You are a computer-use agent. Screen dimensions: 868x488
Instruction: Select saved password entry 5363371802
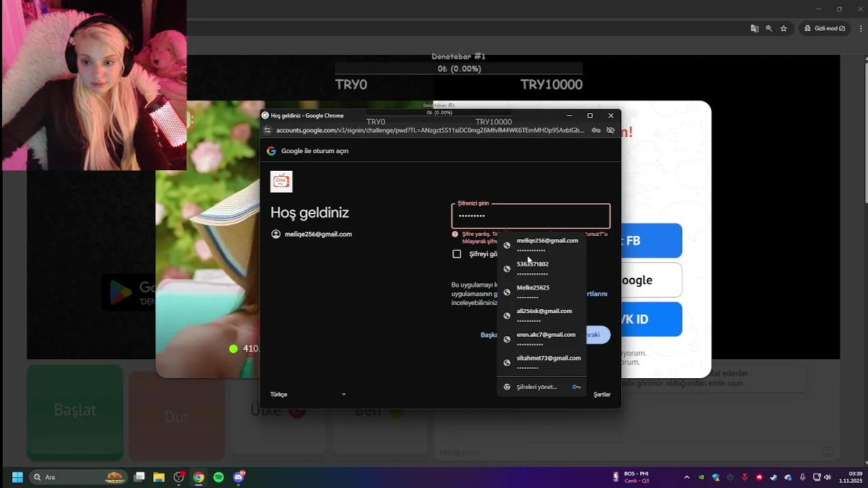tap(542, 268)
